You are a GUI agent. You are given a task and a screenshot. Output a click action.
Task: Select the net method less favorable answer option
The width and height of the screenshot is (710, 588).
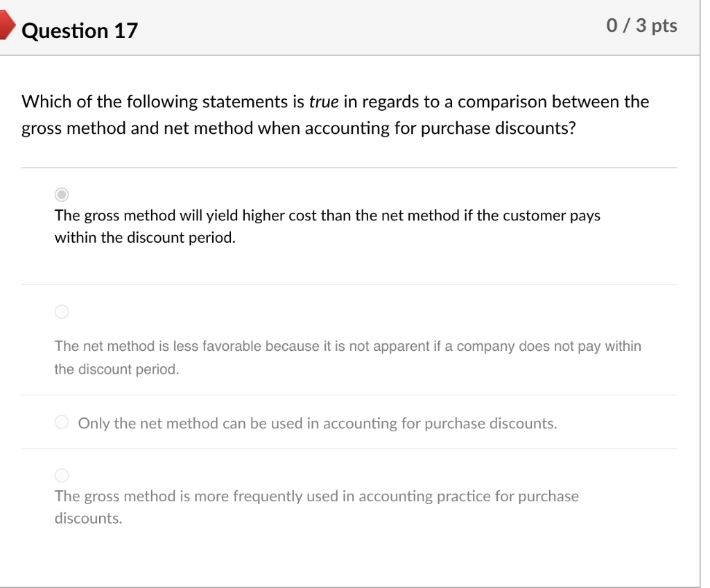click(61, 311)
